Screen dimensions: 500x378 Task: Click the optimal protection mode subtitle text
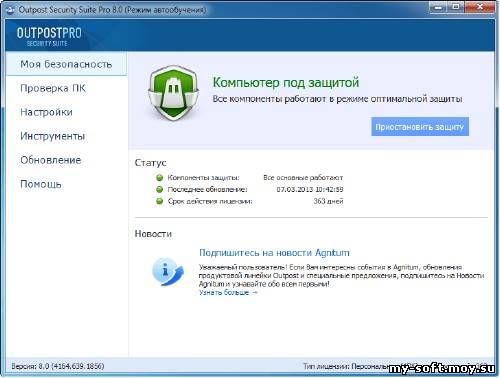[x=337, y=99]
